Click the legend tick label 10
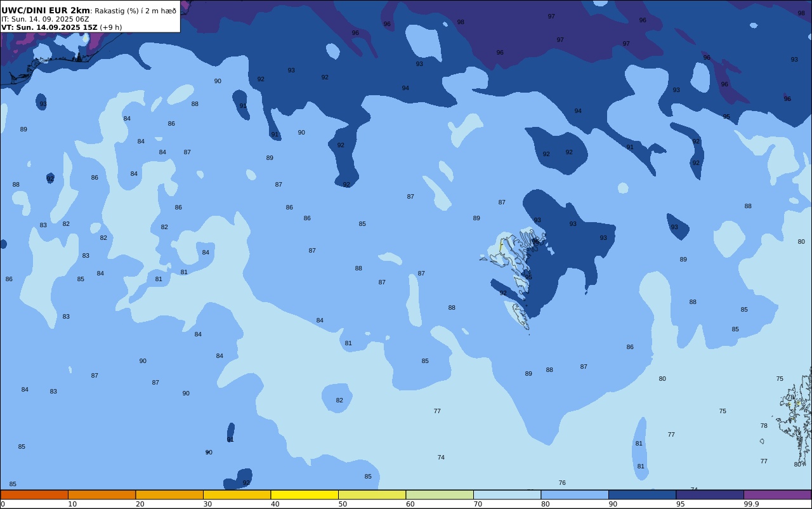The height and width of the screenshot is (509, 812). click(72, 504)
